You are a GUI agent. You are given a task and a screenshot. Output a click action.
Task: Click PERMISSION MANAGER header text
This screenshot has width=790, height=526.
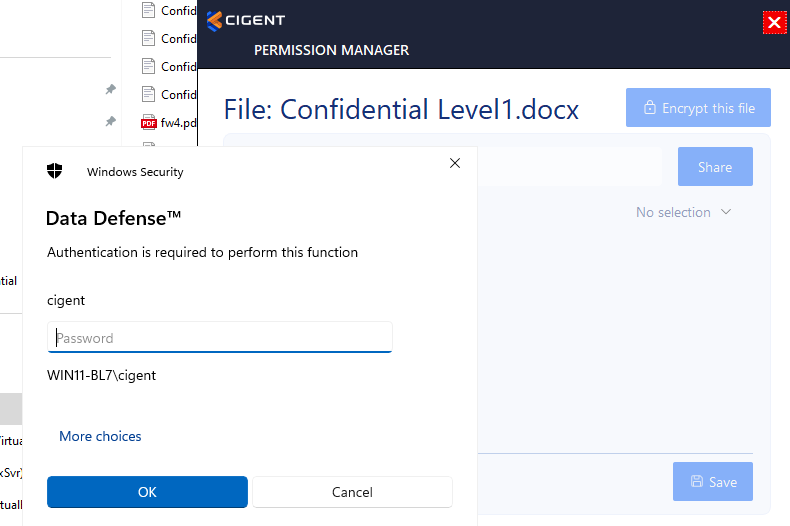[332, 50]
